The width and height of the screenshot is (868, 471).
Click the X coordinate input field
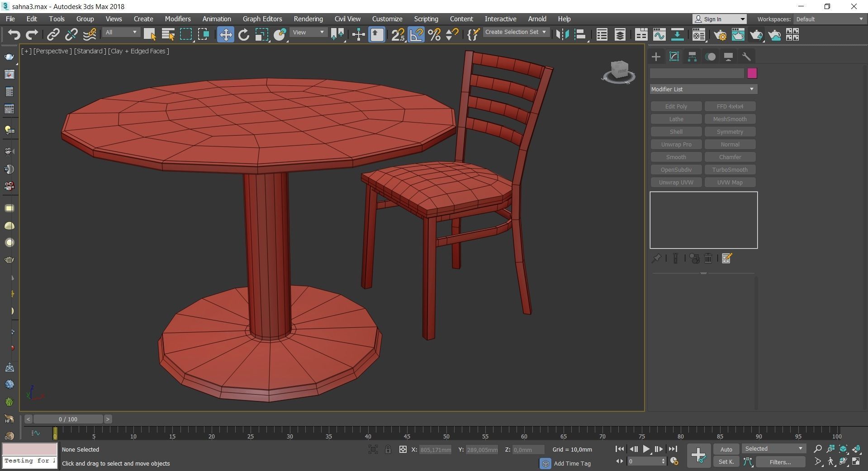436,450
